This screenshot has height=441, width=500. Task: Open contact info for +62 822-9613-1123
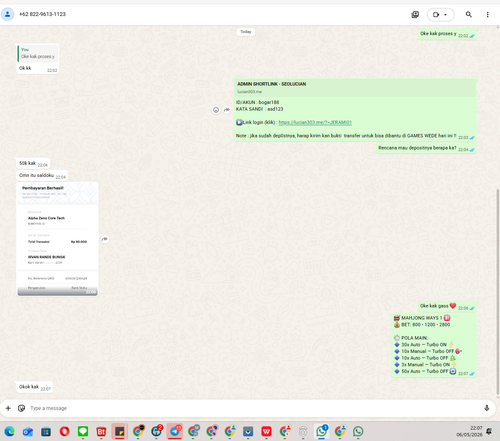coord(42,14)
